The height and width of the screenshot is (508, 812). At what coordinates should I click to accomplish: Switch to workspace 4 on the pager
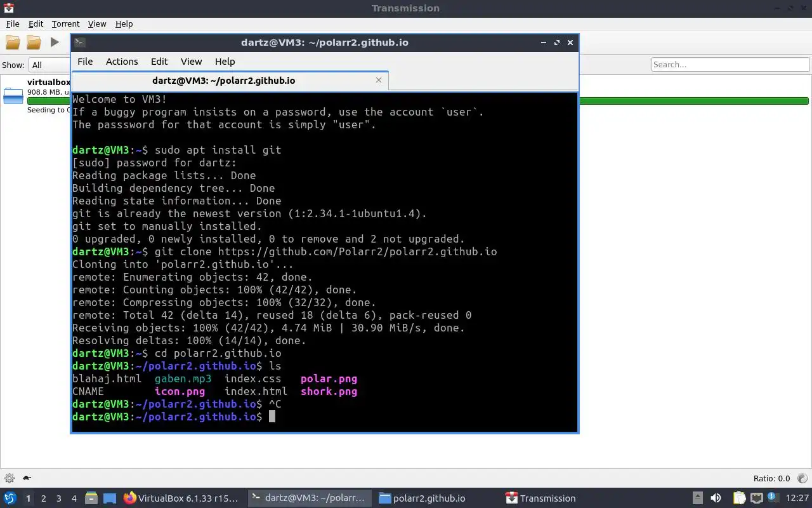coord(74,498)
